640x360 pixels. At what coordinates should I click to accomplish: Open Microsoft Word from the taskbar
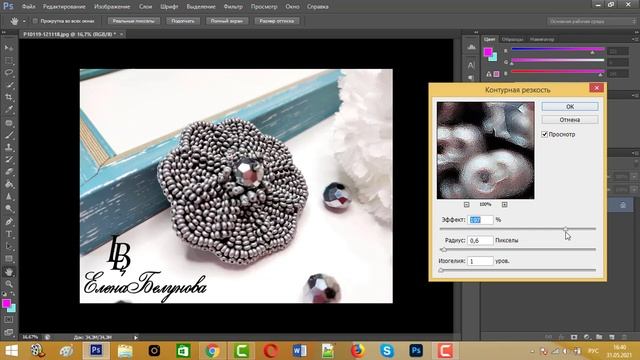tap(299, 351)
